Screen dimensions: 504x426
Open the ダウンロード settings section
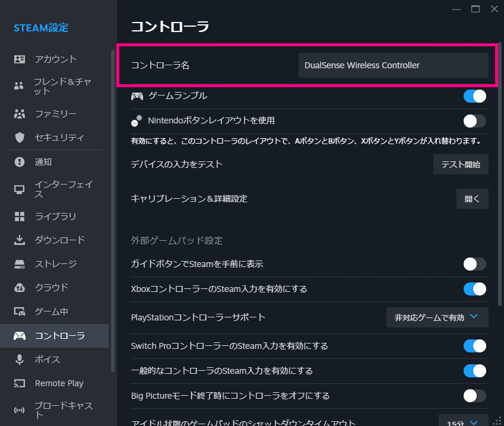55,240
